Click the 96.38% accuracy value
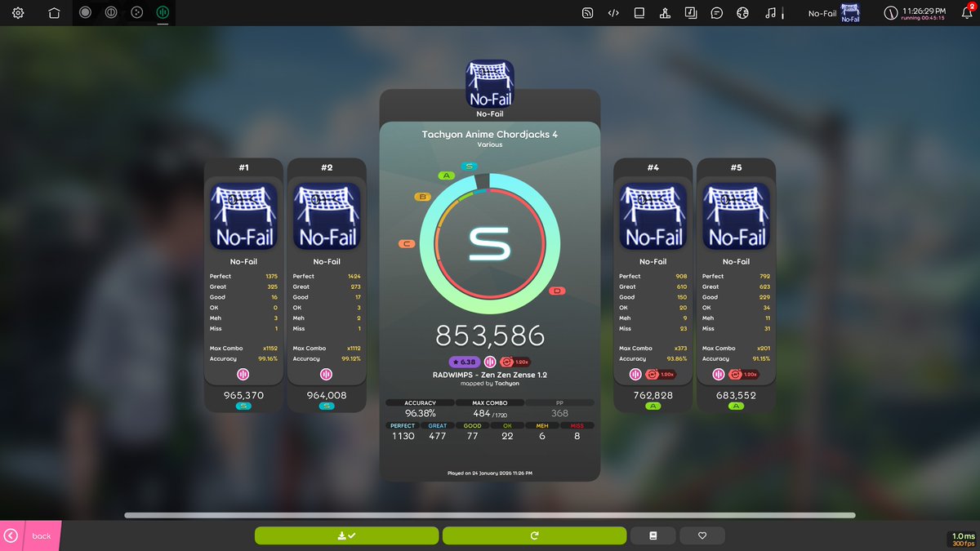The image size is (980, 551). click(420, 413)
